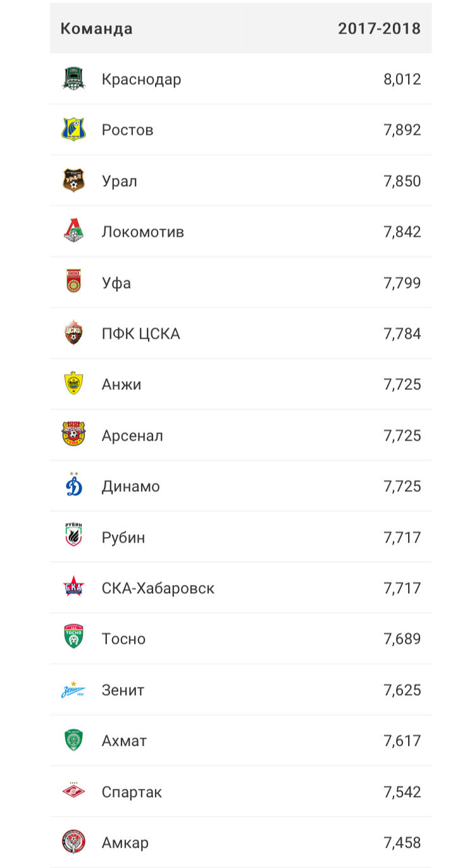
Task: Open the Ахмат team link
Action: [125, 740]
